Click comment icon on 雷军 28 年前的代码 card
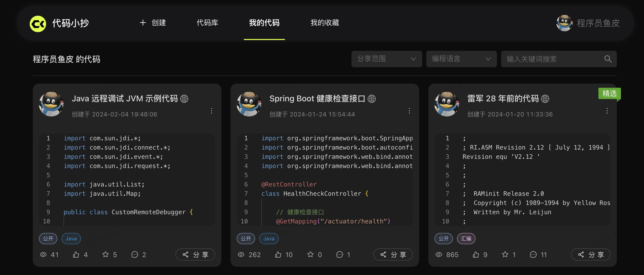644x275 pixels. click(533, 254)
